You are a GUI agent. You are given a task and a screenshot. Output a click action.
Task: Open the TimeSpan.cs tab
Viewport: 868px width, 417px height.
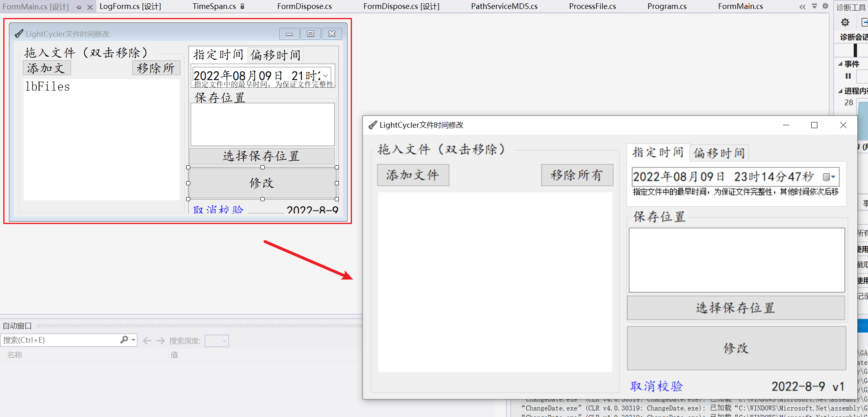(x=214, y=7)
